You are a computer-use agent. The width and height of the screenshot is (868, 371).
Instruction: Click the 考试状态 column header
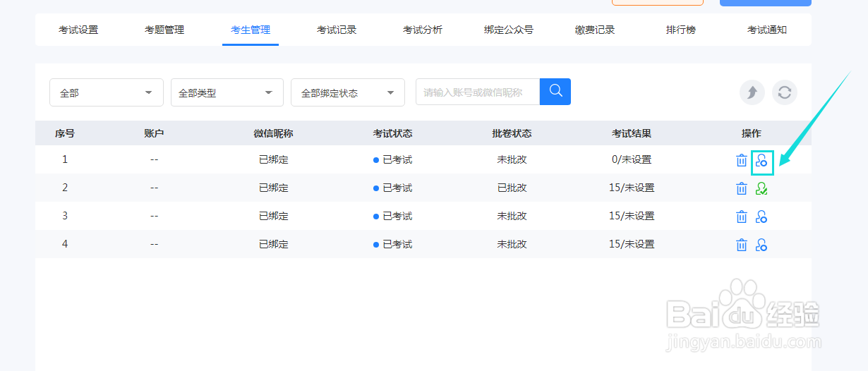click(x=393, y=133)
